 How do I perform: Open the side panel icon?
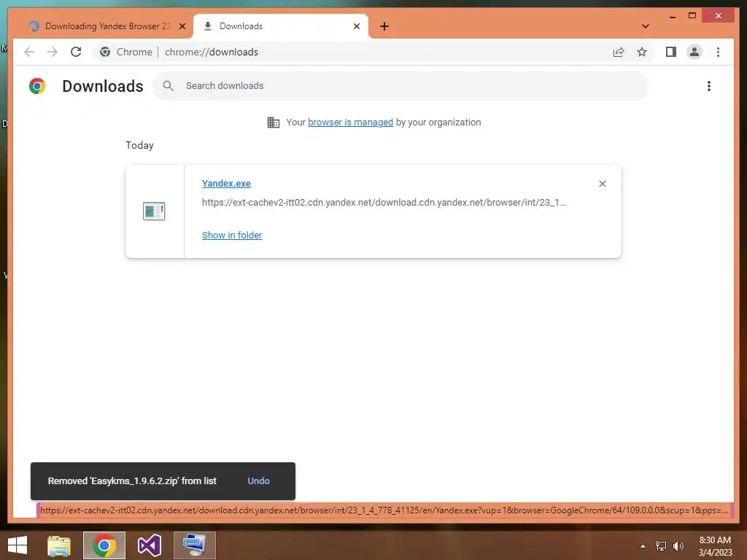[671, 52]
